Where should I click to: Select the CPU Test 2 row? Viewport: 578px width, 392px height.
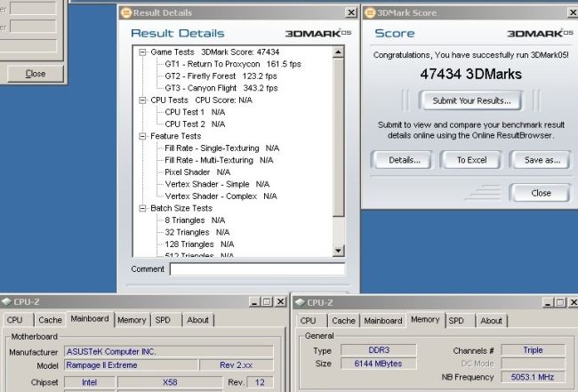pyautogui.click(x=195, y=124)
